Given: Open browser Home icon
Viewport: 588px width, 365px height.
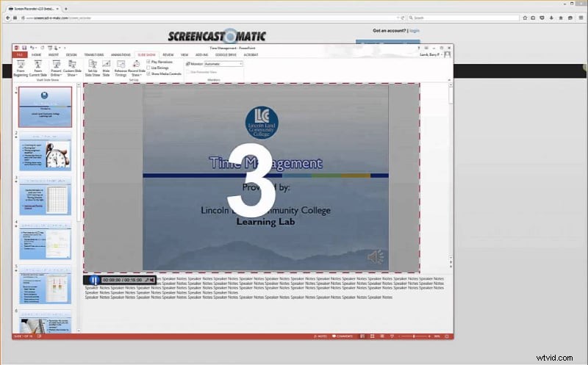Looking at the screenshot, I should (561, 18).
